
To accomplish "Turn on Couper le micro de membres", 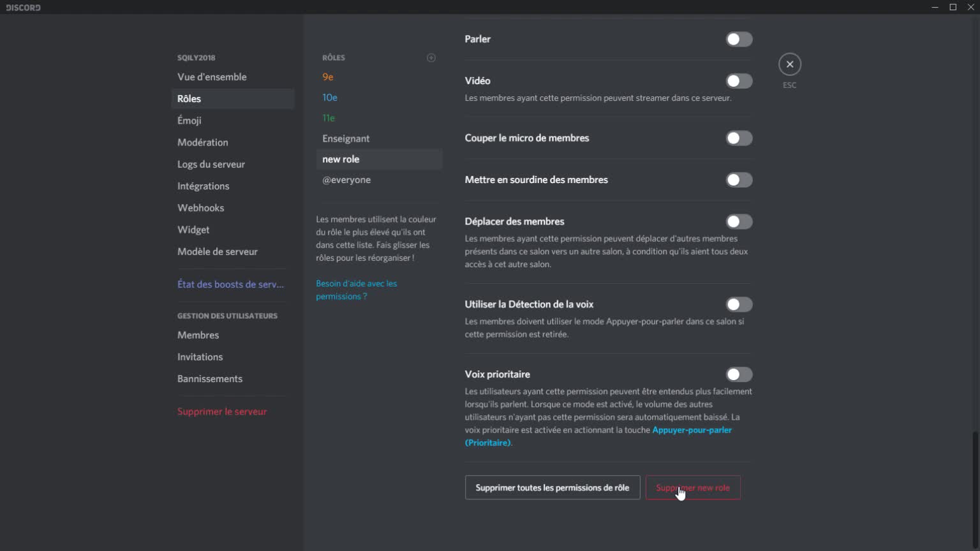I will click(x=739, y=138).
